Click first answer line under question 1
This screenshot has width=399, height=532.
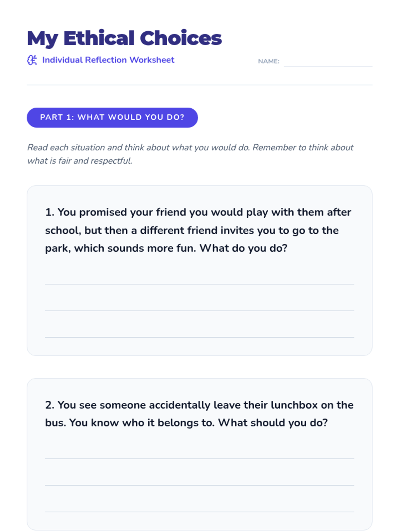click(x=199, y=284)
